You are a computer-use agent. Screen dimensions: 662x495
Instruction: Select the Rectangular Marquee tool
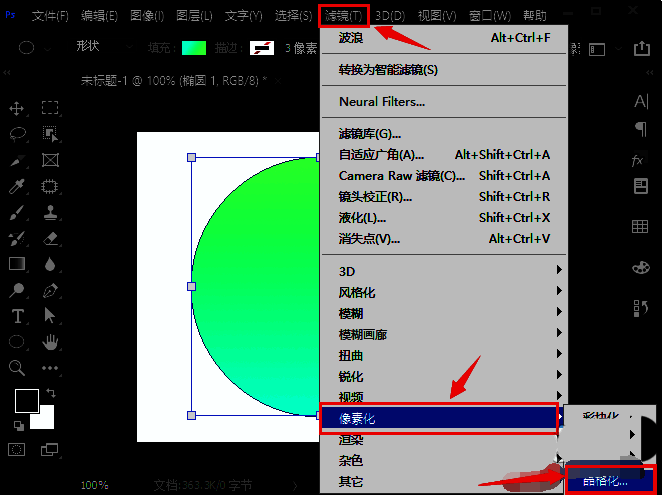49,108
